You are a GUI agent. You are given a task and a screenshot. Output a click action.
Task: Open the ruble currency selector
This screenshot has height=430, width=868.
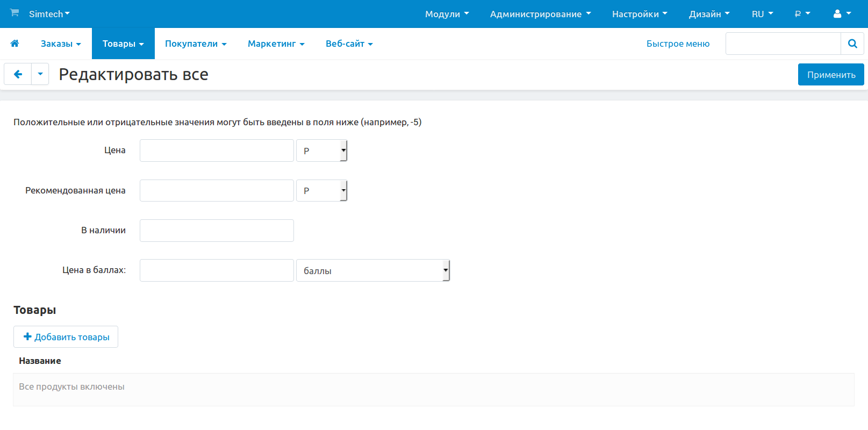point(802,14)
